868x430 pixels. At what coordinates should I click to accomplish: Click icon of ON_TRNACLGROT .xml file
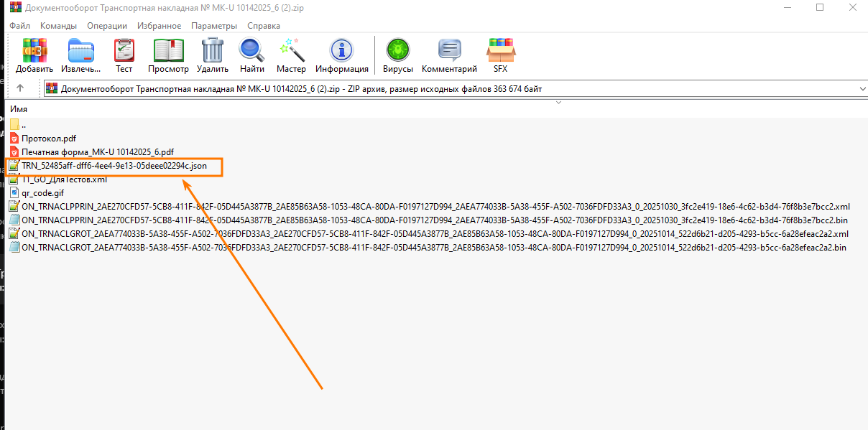pyautogui.click(x=14, y=234)
